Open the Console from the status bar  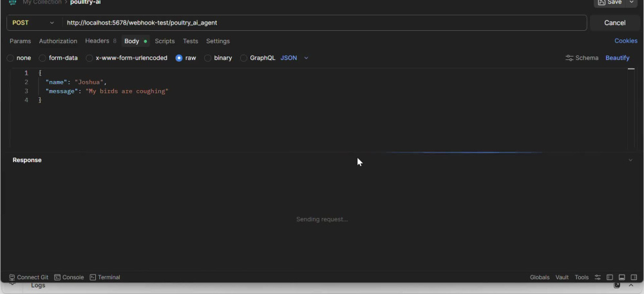69,277
